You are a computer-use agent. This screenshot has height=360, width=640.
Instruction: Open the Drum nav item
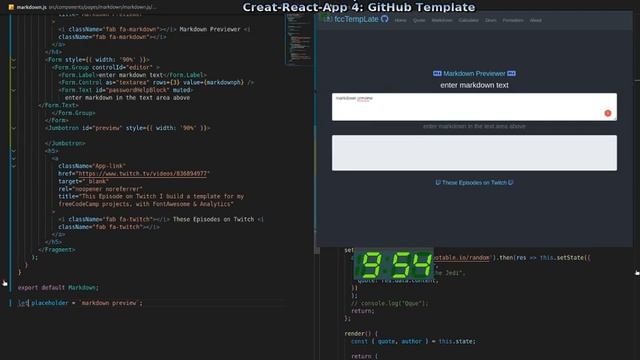coord(491,20)
